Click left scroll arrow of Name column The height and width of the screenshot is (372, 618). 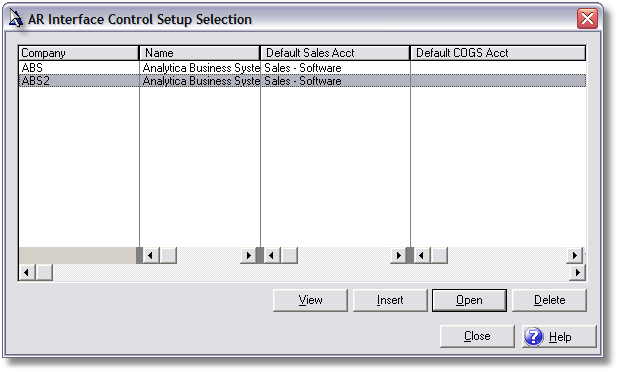coord(150,255)
